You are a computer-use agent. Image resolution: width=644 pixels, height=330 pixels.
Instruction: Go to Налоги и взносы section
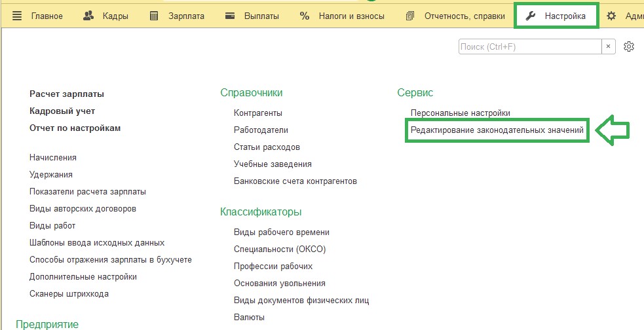coord(342,16)
